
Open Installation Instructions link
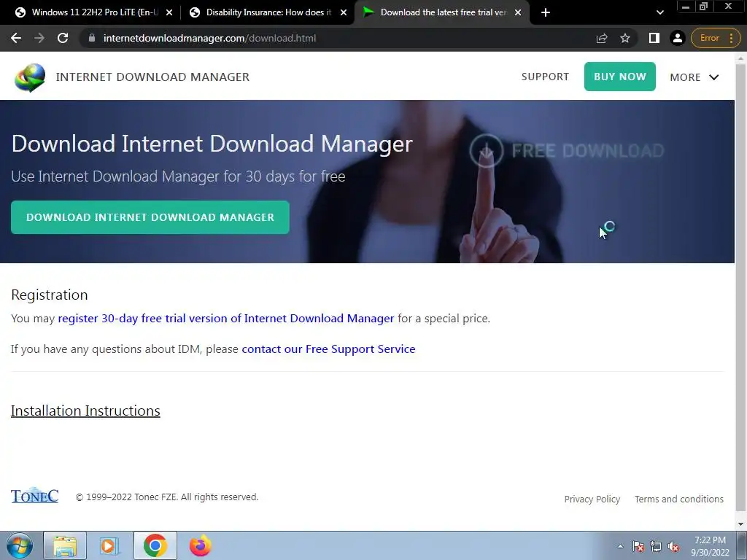pyautogui.click(x=85, y=411)
